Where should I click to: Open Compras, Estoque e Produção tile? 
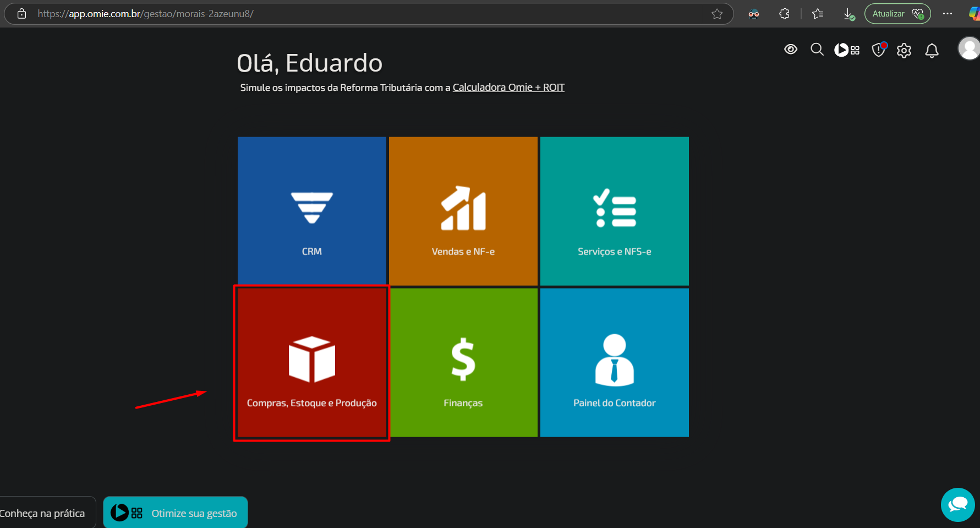pos(312,363)
